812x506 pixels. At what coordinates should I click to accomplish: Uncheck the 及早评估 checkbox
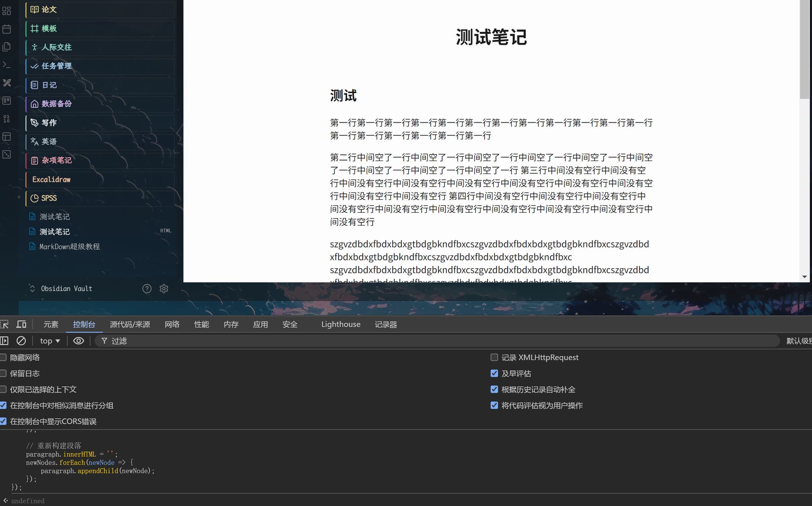coord(494,374)
